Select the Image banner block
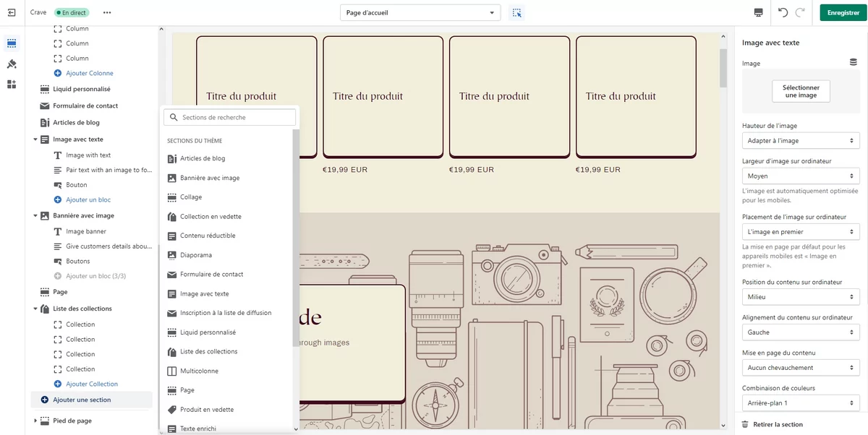 [x=86, y=231]
